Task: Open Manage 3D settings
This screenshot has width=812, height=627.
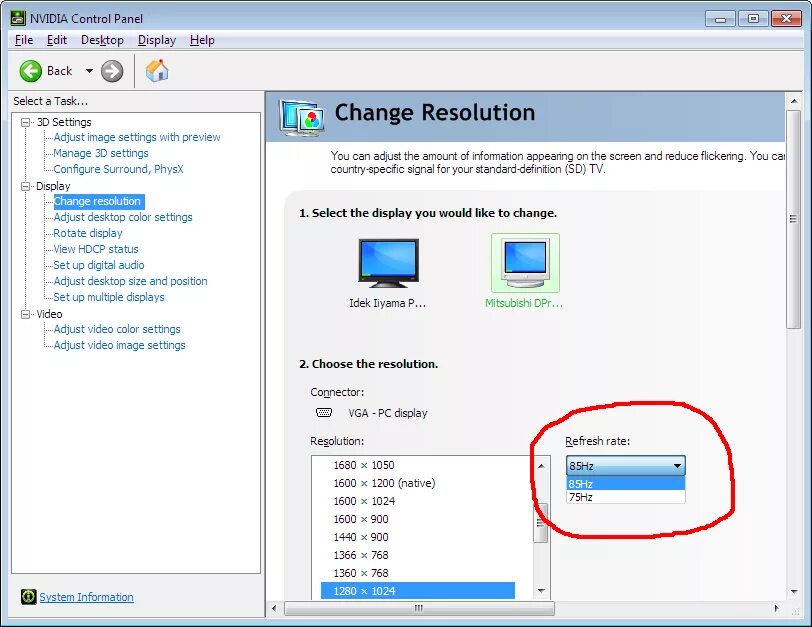Action: pos(101,153)
